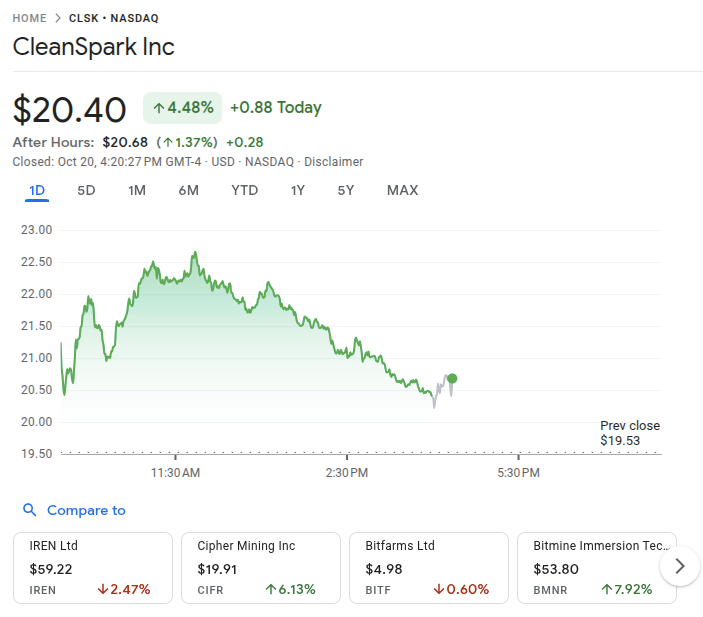Show the 1M price chart
703x617 pixels.
[137, 190]
